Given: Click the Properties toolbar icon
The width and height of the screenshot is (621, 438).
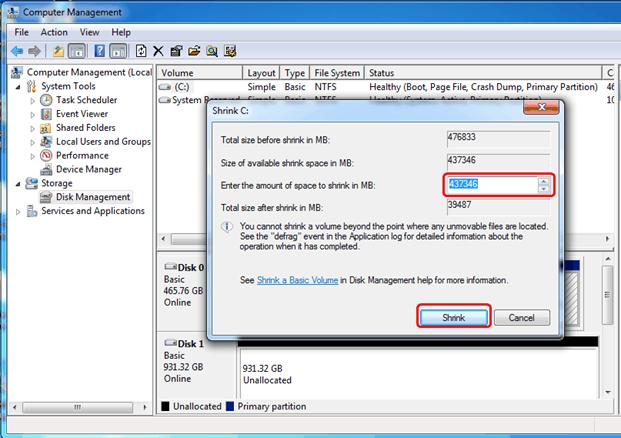Looking at the screenshot, I should [176, 51].
